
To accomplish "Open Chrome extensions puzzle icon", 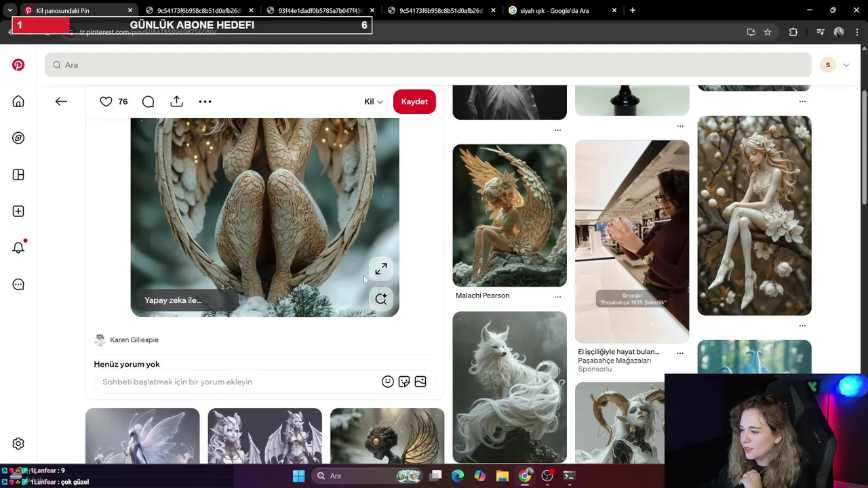I will [x=793, y=32].
